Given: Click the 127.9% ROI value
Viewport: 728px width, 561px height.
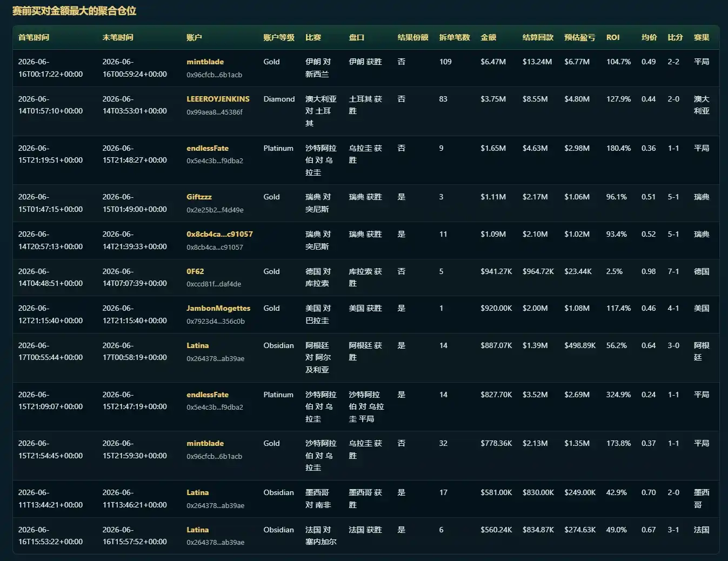Looking at the screenshot, I should (618, 99).
